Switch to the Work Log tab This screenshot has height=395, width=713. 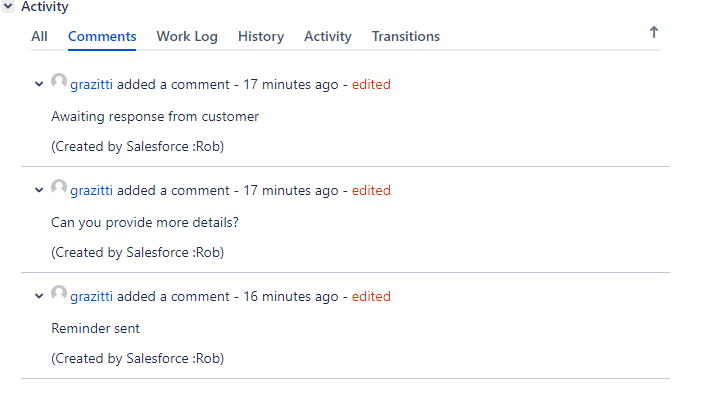pos(187,36)
